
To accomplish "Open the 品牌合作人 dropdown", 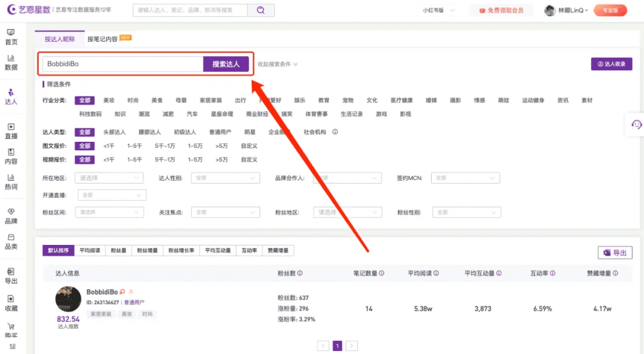I will coord(347,178).
